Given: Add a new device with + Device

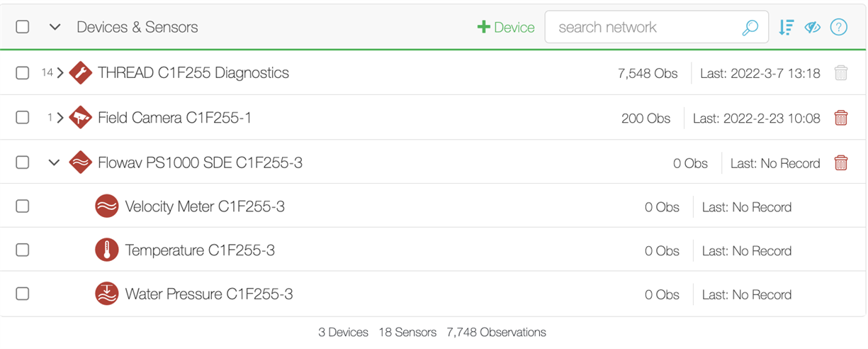Looking at the screenshot, I should click(506, 27).
